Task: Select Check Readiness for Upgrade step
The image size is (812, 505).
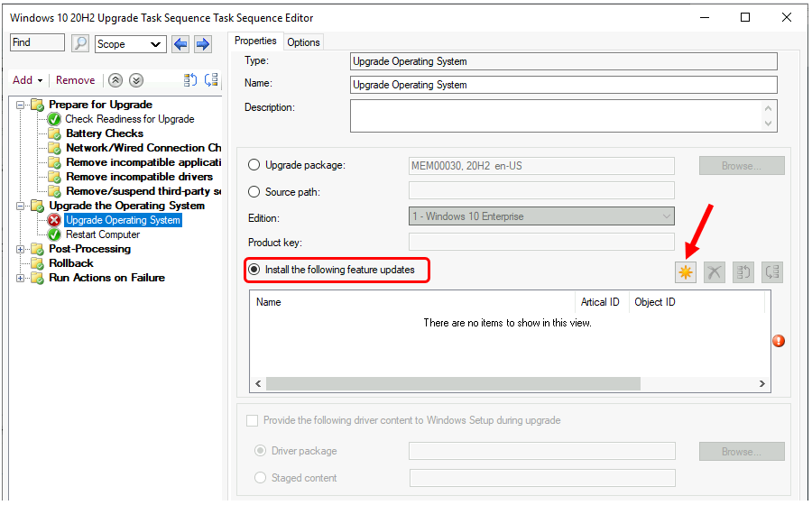Action: [x=129, y=119]
